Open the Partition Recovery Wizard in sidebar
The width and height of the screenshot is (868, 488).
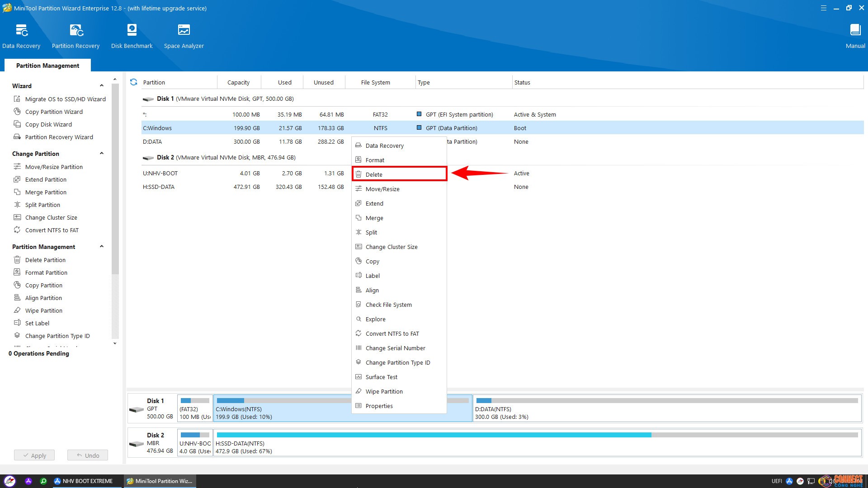point(53,137)
